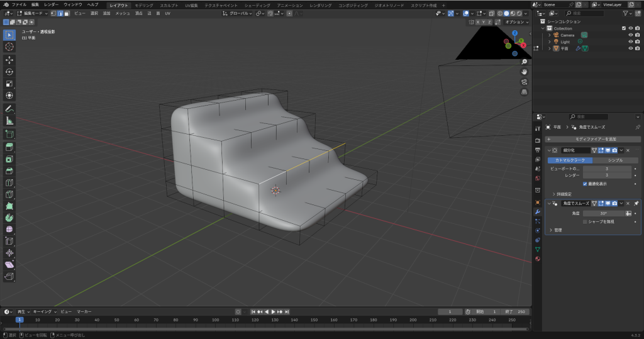This screenshot has width=644, height=339.
Task: Enable the シャープを無視 checkbox
Action: pos(585,221)
